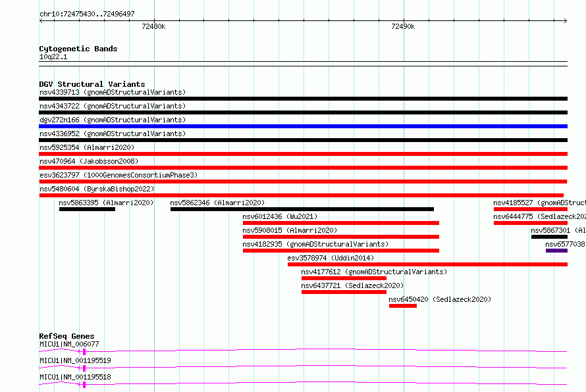Click the Cytogenetic Bands track title

tap(78, 49)
